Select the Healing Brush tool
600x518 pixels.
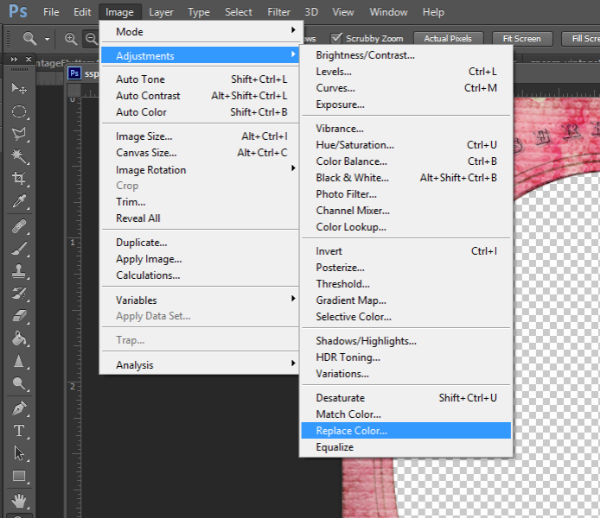[x=19, y=226]
